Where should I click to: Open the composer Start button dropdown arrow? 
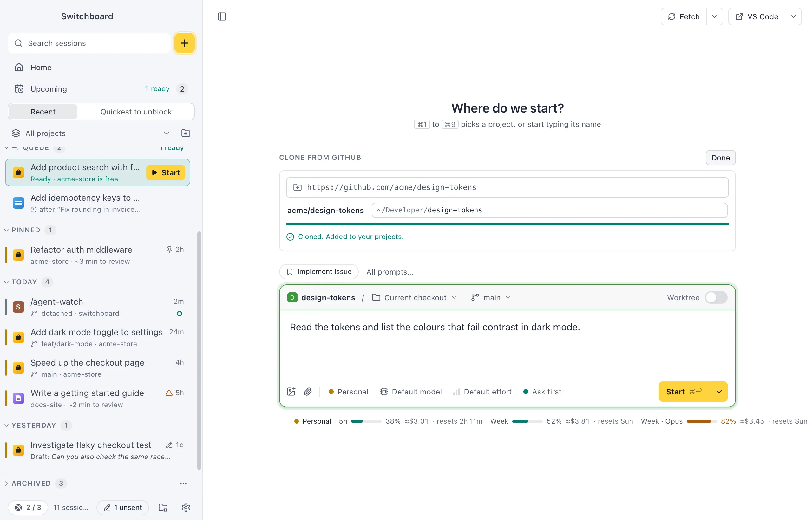coord(719,392)
